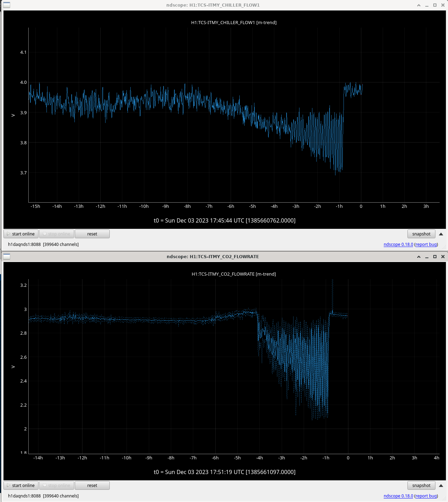Click the H1:TCS-ITMY_CO2_FLOWRATE [m-trend] plot title
This screenshot has height=502, width=448.
click(x=234, y=274)
